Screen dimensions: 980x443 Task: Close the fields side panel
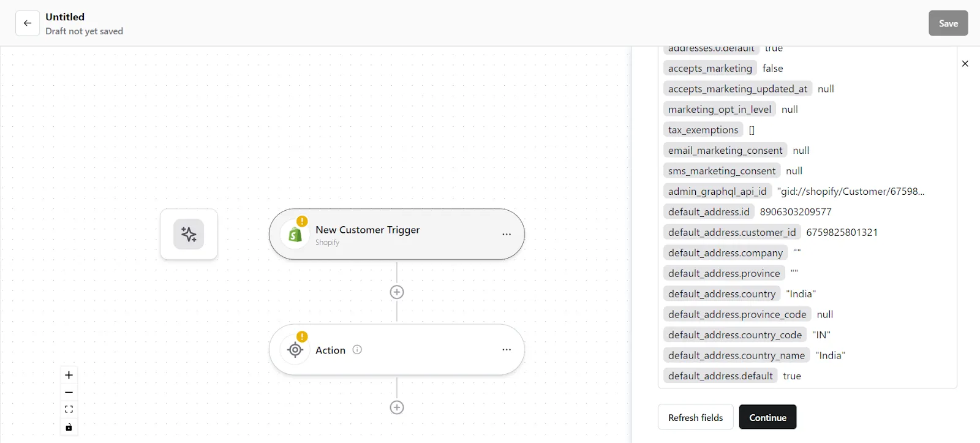click(965, 64)
